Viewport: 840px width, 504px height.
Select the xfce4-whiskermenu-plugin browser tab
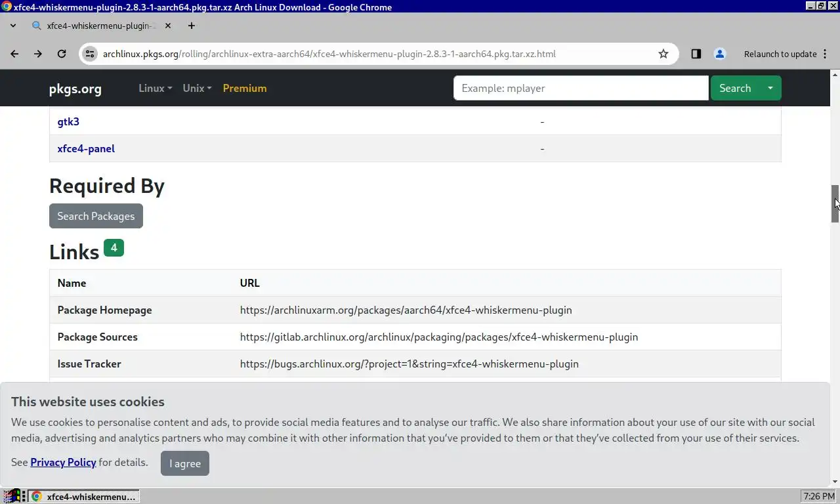click(102, 26)
